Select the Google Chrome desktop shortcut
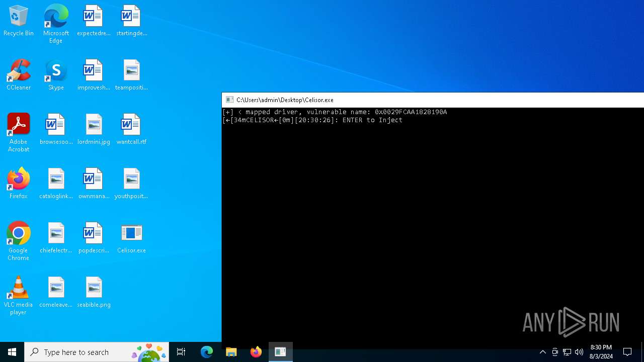The height and width of the screenshot is (362, 644). click(x=19, y=241)
